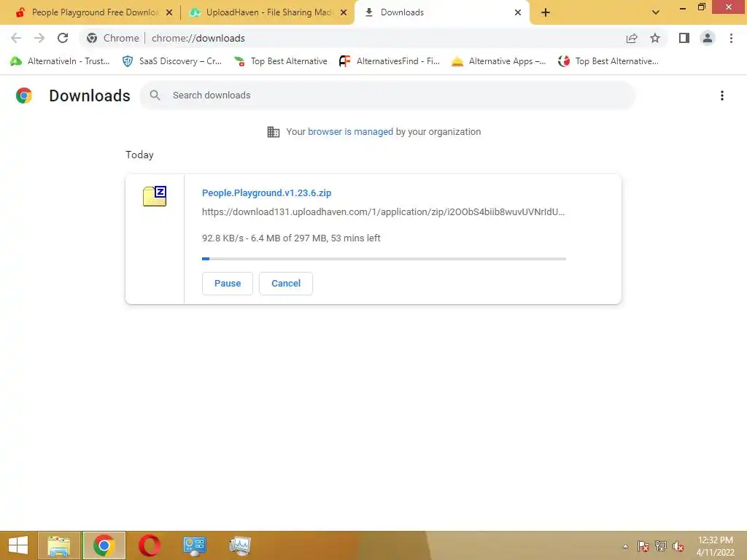Click the Today date heading
The image size is (747, 560).
click(139, 155)
